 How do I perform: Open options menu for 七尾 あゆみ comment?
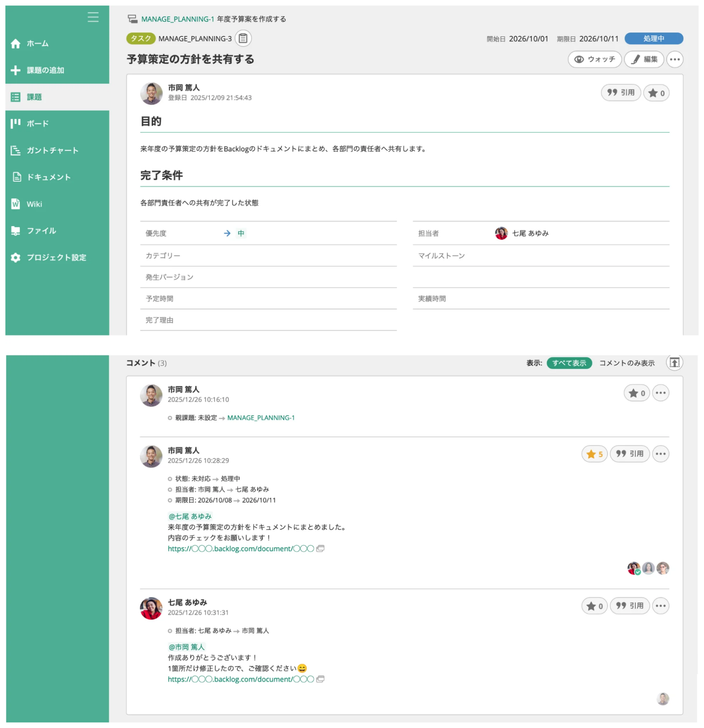pyautogui.click(x=661, y=606)
